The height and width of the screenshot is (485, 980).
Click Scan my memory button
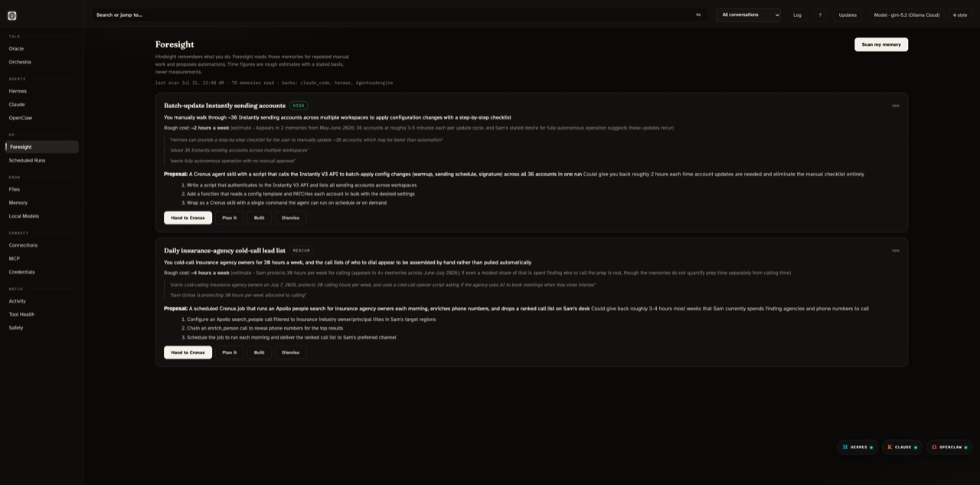pos(881,44)
